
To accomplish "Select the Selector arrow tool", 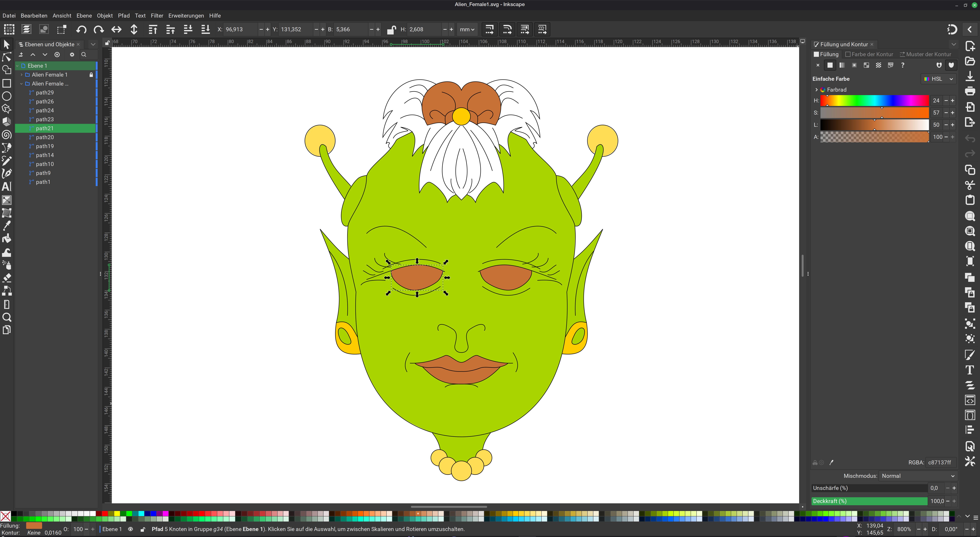I will tap(7, 45).
